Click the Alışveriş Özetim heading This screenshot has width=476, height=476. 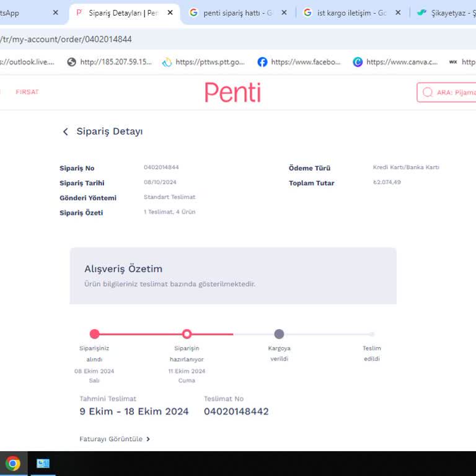pyautogui.click(x=123, y=268)
